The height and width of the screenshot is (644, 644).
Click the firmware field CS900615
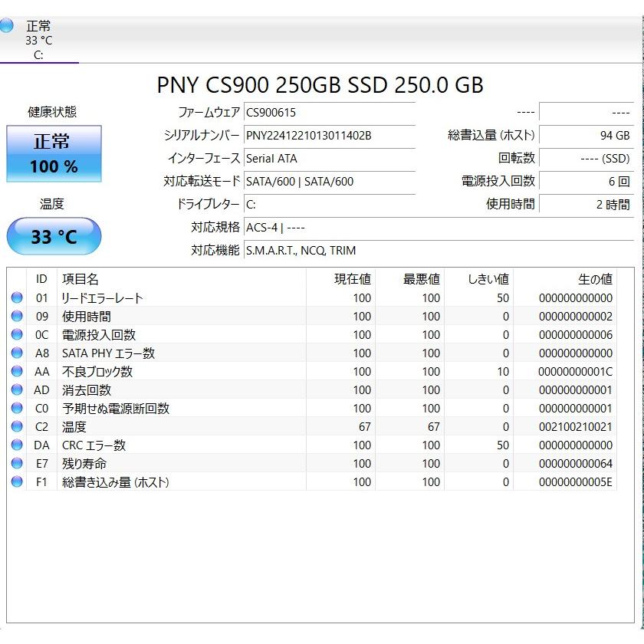click(330, 112)
